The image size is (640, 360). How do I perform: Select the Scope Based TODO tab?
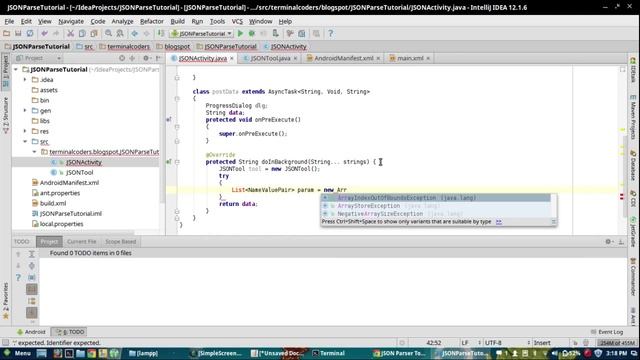pos(120,242)
